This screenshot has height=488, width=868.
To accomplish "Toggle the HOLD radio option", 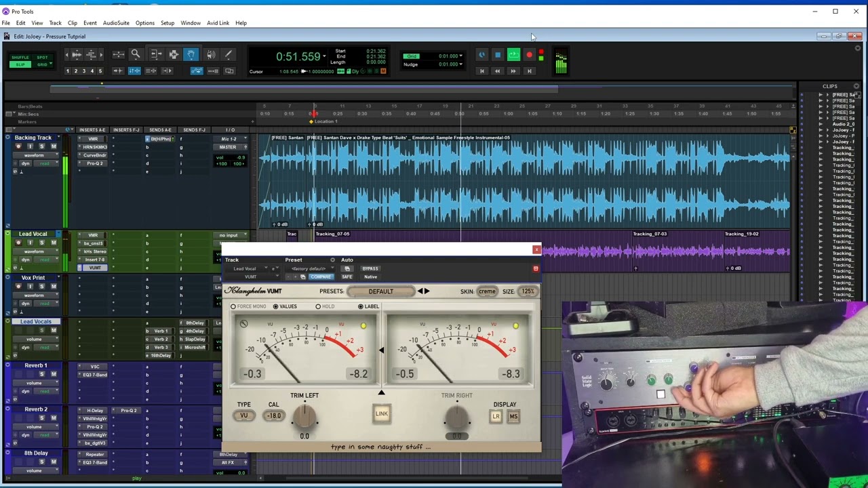I will click(318, 306).
